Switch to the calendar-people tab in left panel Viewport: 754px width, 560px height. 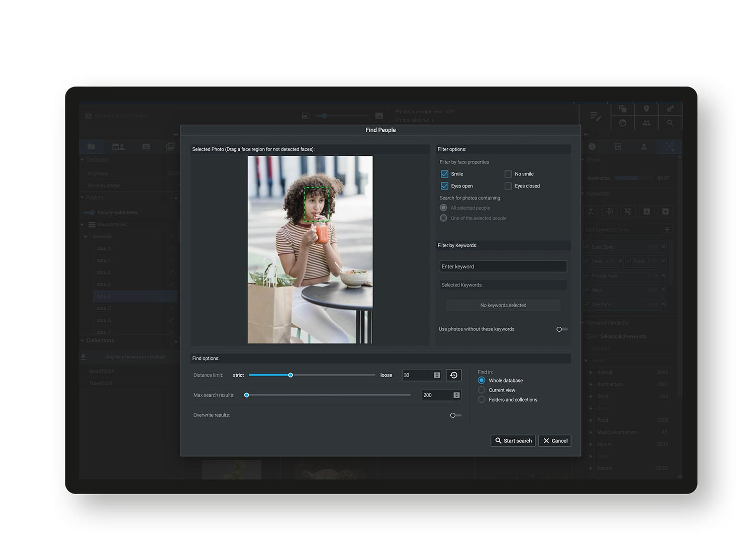pos(118,147)
